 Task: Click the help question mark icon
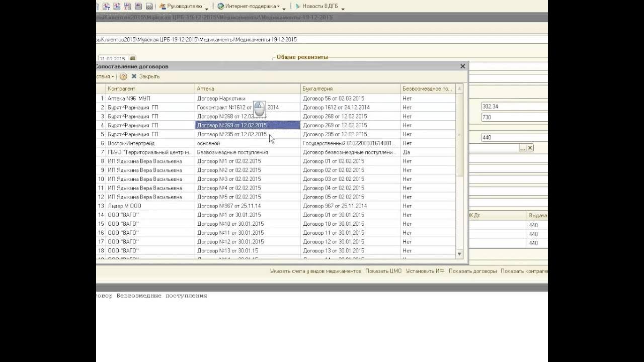coord(123,76)
